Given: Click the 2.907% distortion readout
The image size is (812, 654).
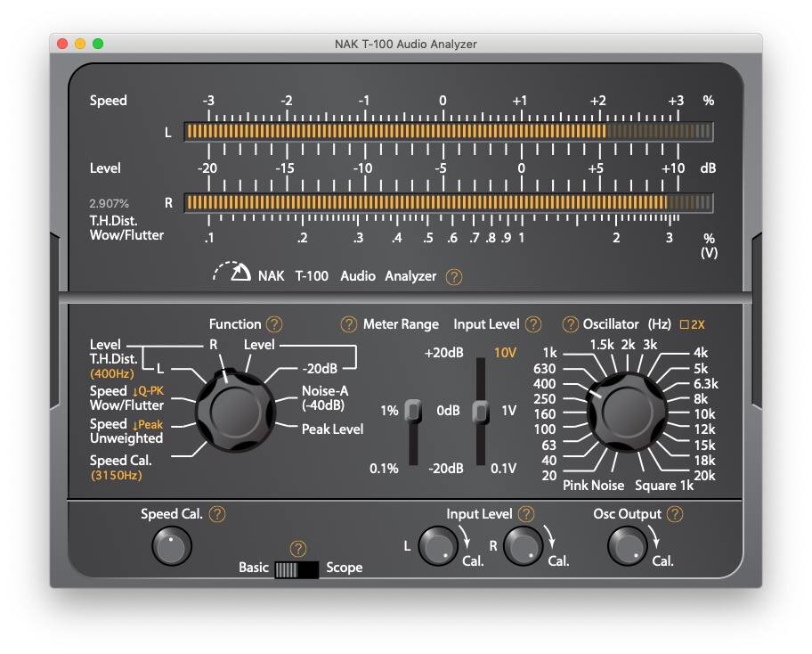Looking at the screenshot, I should pyautogui.click(x=109, y=204).
